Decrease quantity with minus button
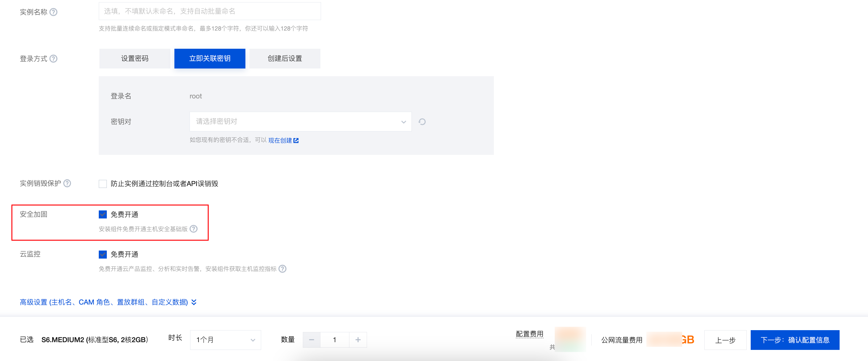The width and height of the screenshot is (868, 361). pos(311,340)
